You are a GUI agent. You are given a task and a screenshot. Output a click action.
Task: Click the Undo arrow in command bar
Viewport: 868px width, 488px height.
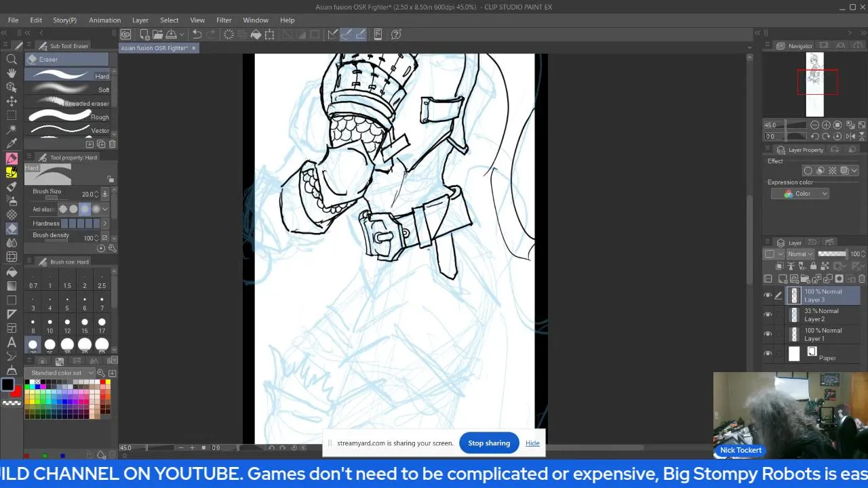[197, 34]
